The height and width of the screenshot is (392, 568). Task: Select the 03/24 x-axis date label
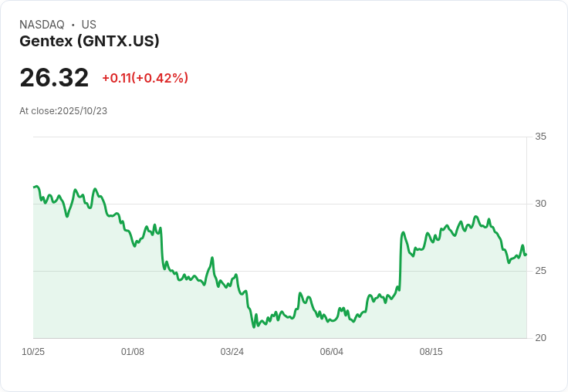click(232, 352)
